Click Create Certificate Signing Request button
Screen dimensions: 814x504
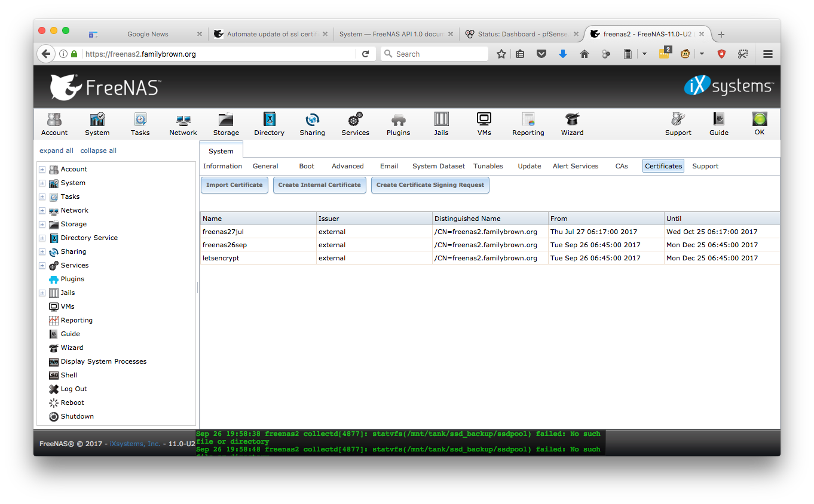[x=430, y=185]
